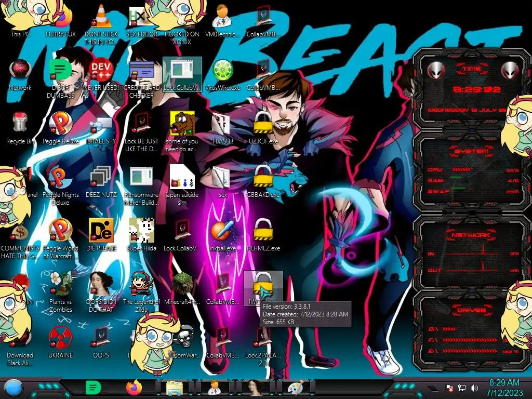Launch the SEX EDITOR hex editor icon
The image size is (532, 399).
[x=141, y=21]
